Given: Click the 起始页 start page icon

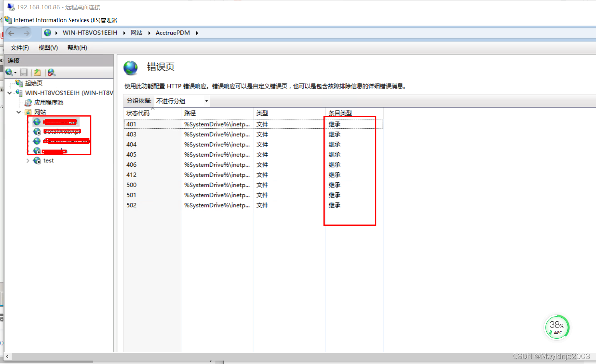Looking at the screenshot, I should (19, 83).
